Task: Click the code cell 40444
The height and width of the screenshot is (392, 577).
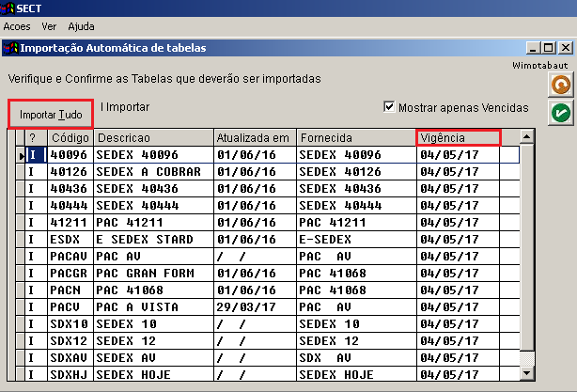Action: pyautogui.click(x=70, y=206)
